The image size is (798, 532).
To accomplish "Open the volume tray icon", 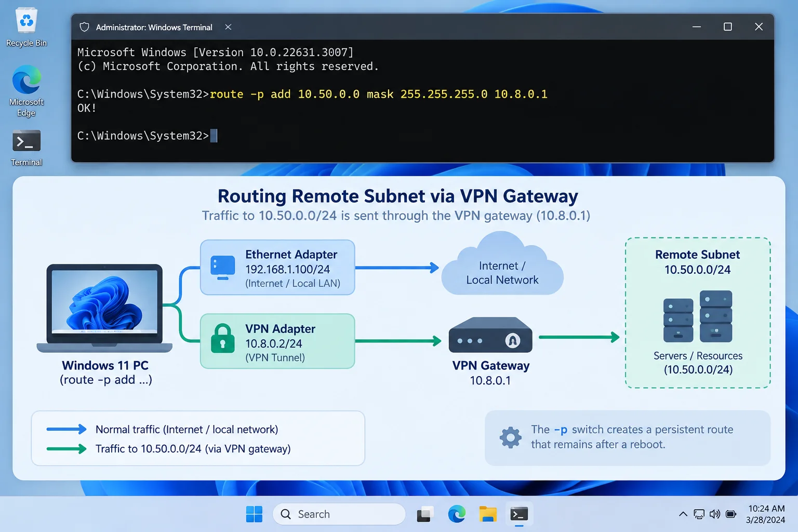I will pyautogui.click(x=715, y=514).
